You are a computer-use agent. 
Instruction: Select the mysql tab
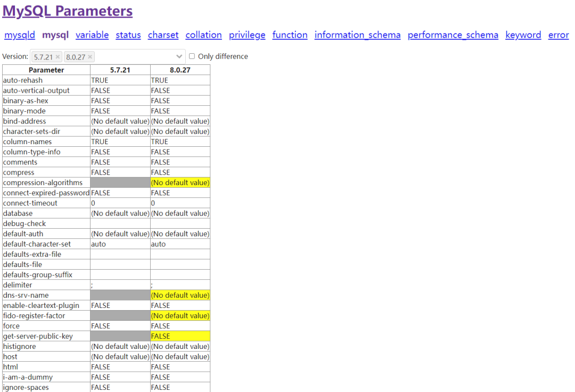click(55, 35)
